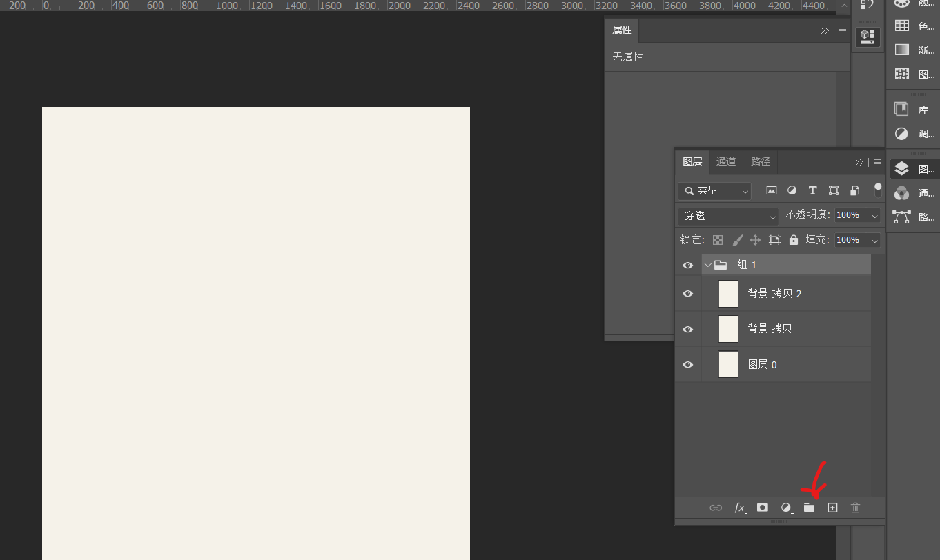Open the 属性 panel menu
This screenshot has width=940, height=560.
[x=843, y=30]
